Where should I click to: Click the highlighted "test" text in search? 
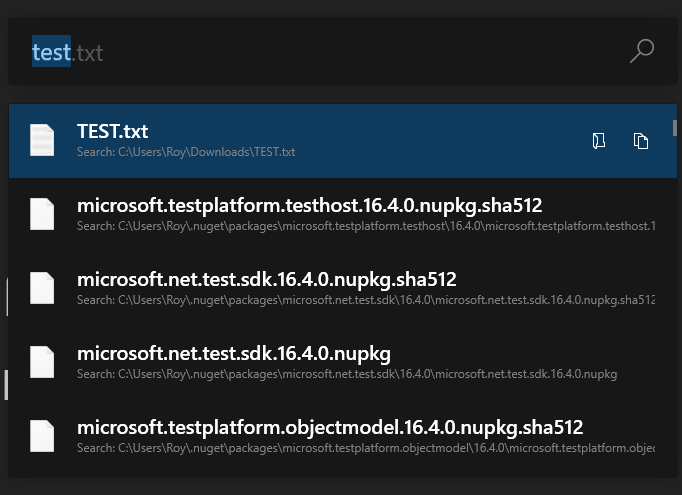[x=51, y=51]
